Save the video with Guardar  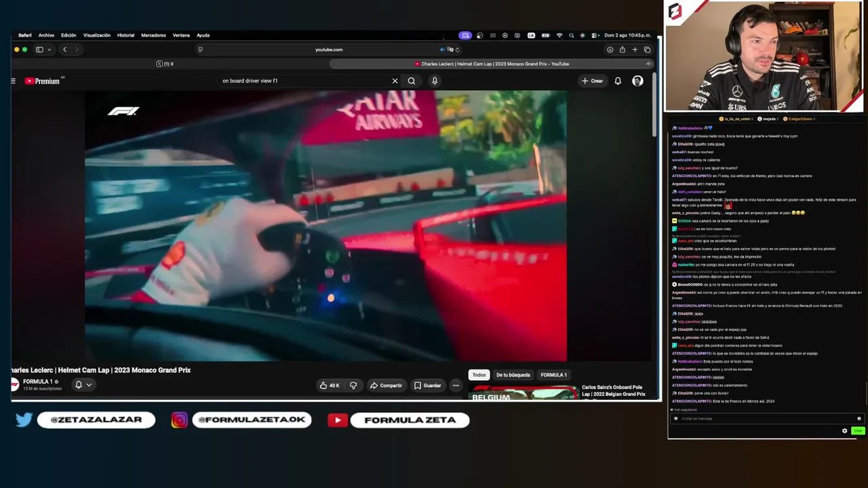pyautogui.click(x=428, y=386)
